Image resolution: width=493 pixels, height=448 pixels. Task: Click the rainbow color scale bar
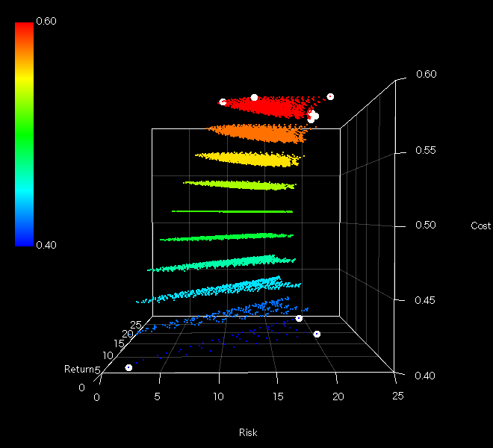tap(24, 134)
